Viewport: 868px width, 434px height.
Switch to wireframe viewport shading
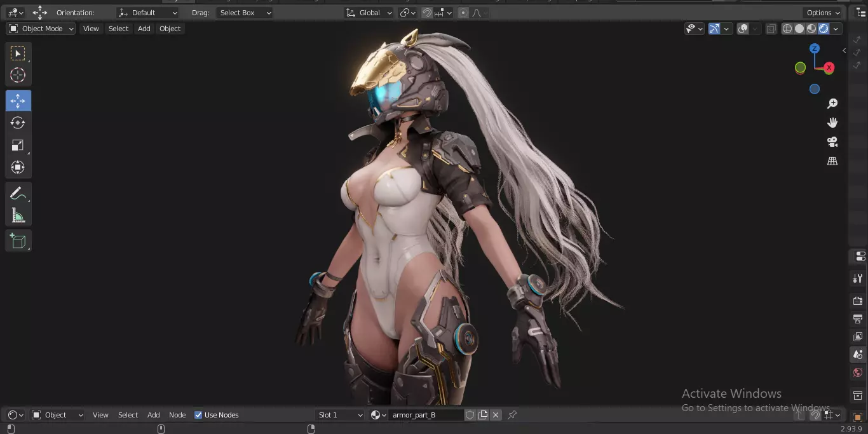point(787,29)
